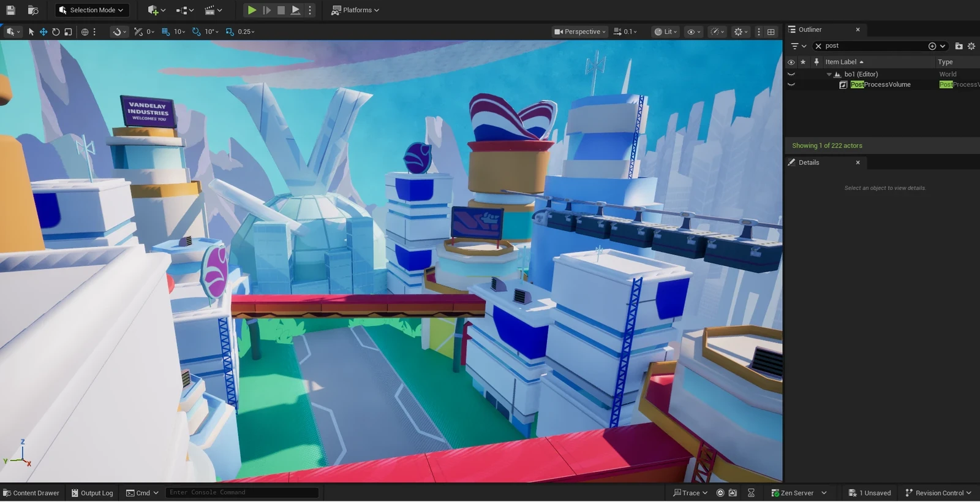Collapse the bo1 (Editor) tree node
980x502 pixels.
click(829, 74)
